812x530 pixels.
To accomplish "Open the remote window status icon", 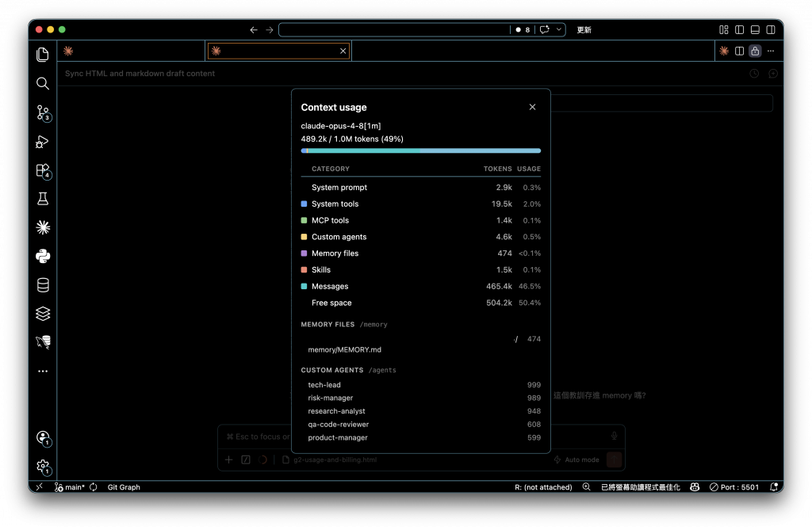I will [40, 487].
